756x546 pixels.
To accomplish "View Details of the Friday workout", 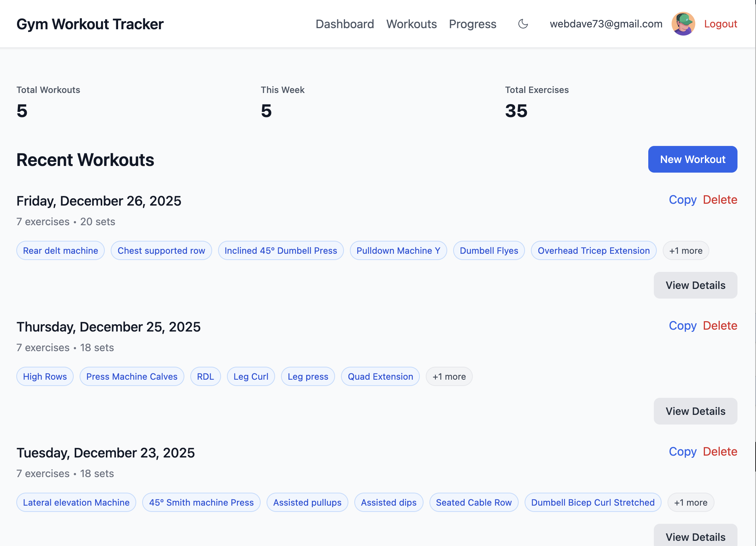I will coord(695,285).
